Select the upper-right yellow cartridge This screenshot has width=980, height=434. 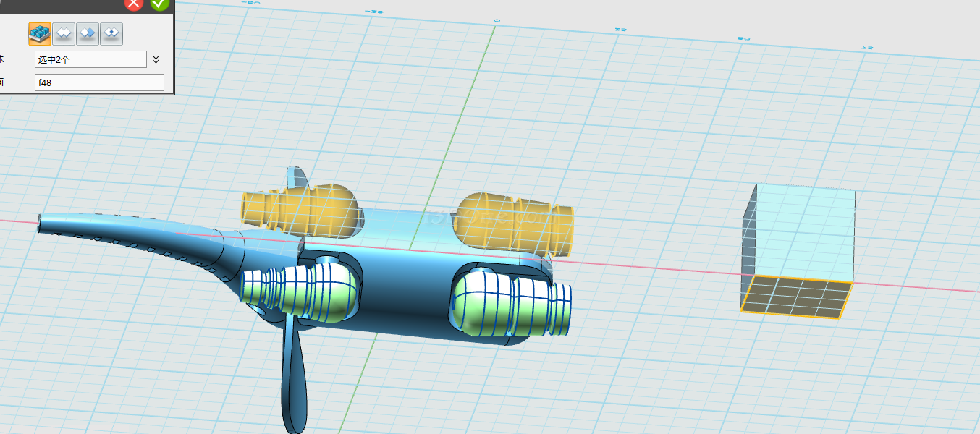514,223
